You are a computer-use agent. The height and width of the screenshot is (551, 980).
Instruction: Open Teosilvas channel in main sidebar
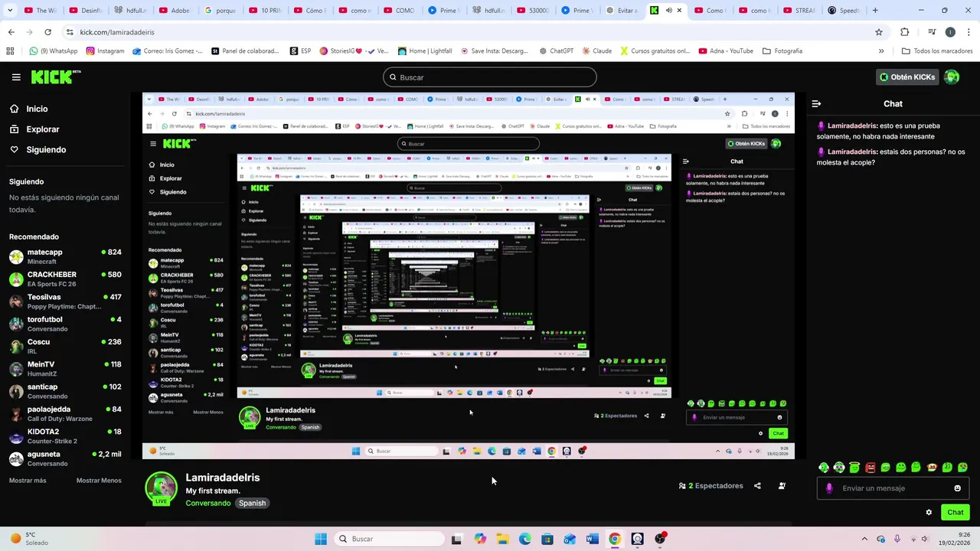pyautogui.click(x=66, y=302)
